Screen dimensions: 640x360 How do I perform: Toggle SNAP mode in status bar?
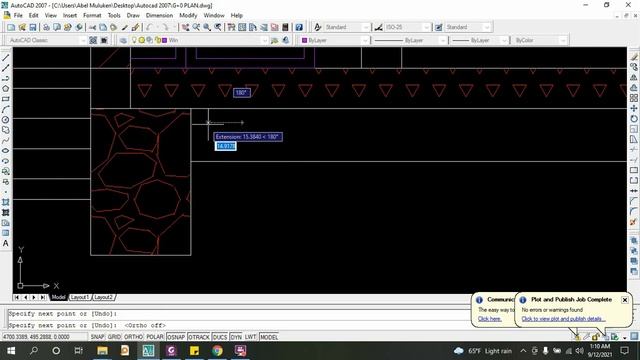point(97,337)
